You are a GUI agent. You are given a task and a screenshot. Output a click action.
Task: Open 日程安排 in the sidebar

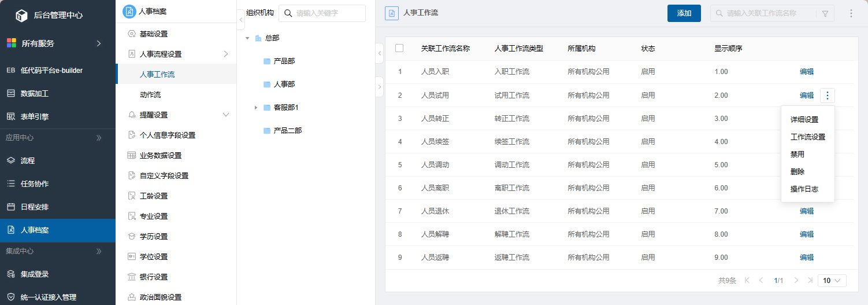(34, 207)
